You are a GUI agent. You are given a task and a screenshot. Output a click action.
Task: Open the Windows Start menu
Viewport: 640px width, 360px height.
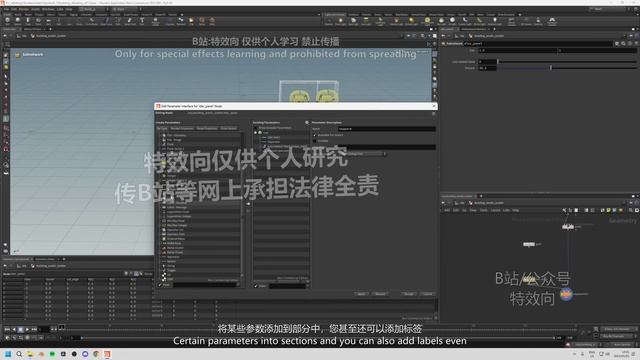(8, 354)
